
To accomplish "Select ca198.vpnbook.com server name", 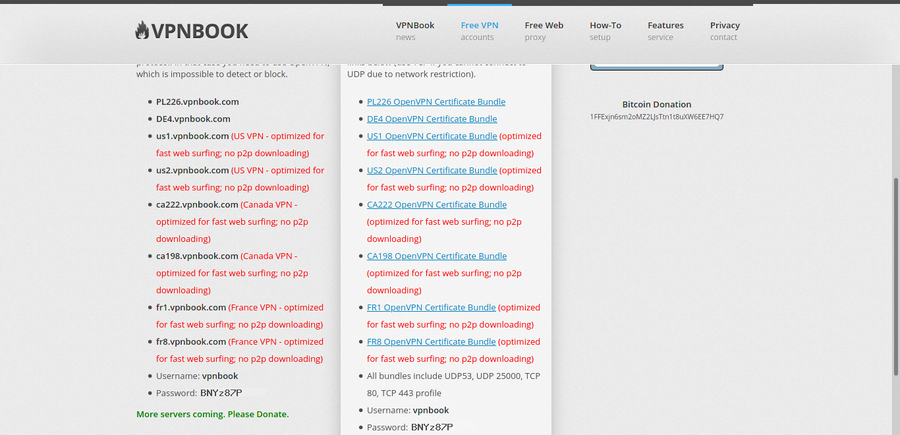I will click(x=197, y=256).
